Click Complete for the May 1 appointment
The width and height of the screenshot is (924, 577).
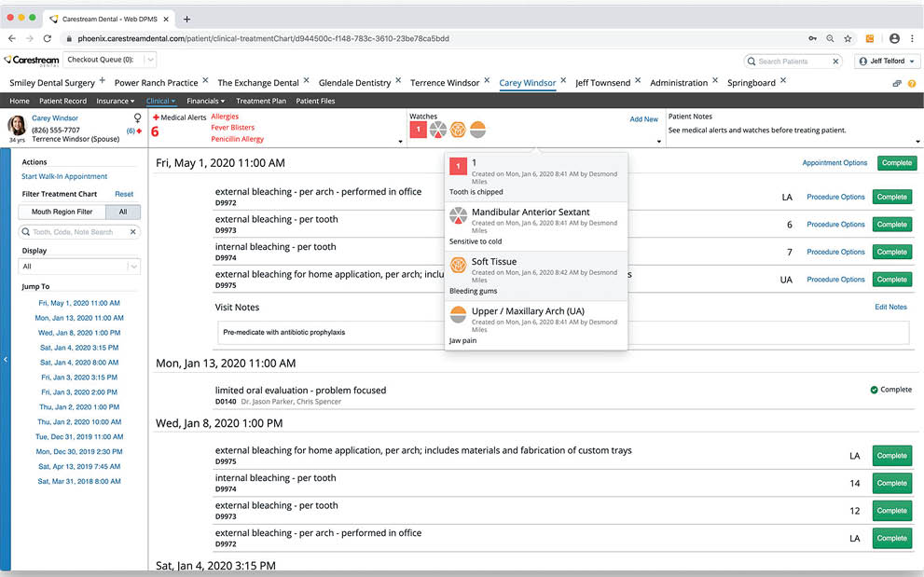pyautogui.click(x=896, y=163)
